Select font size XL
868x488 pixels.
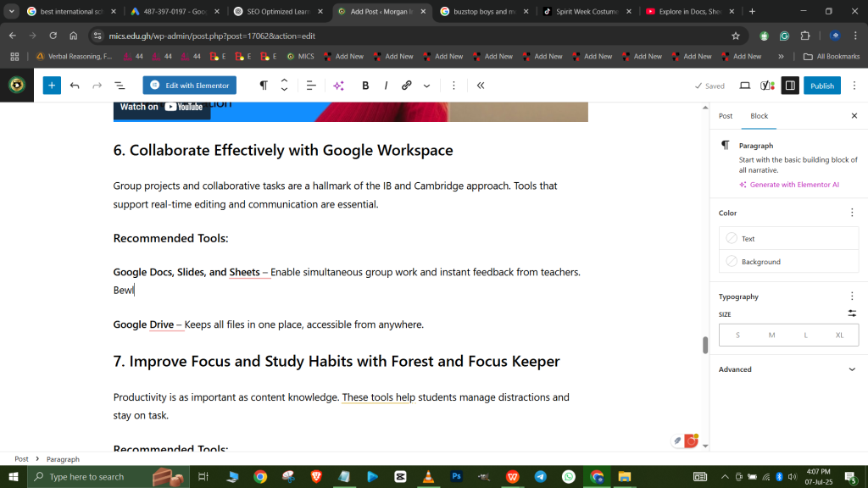point(840,335)
